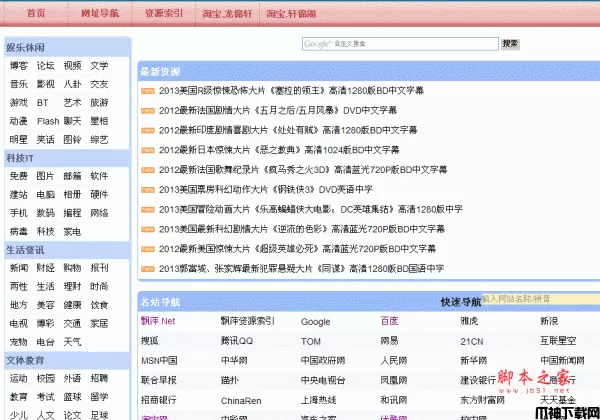The image size is (600, 420).
Task: Open the BT category link
Action: 42,103
